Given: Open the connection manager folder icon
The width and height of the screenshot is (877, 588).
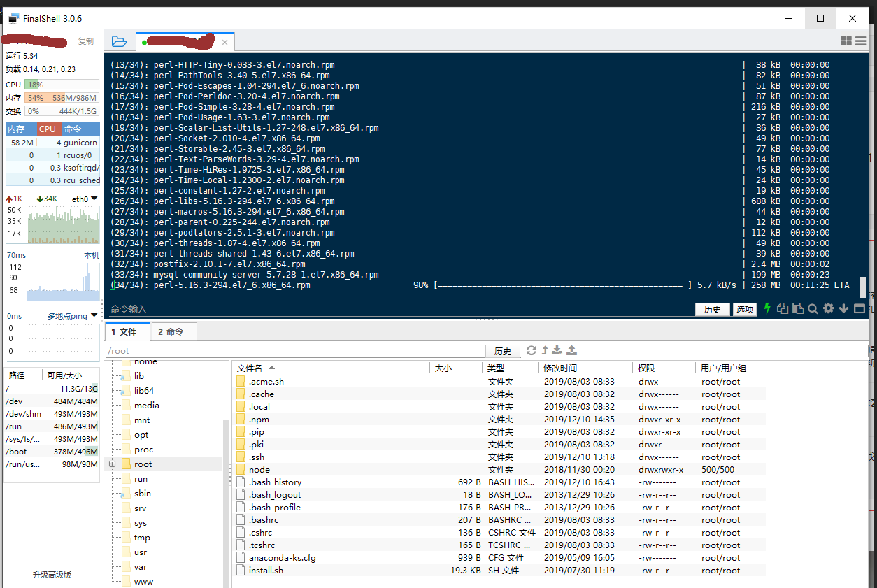Looking at the screenshot, I should click(119, 42).
